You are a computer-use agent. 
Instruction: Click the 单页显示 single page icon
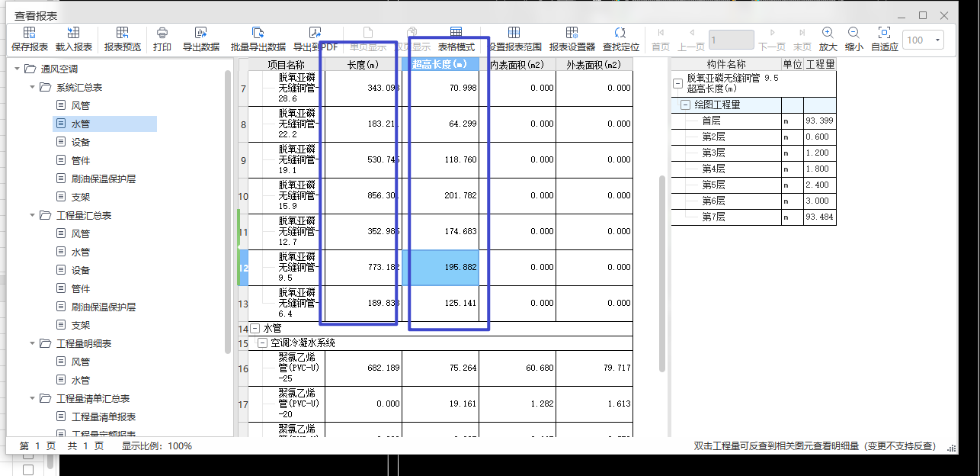(x=368, y=33)
